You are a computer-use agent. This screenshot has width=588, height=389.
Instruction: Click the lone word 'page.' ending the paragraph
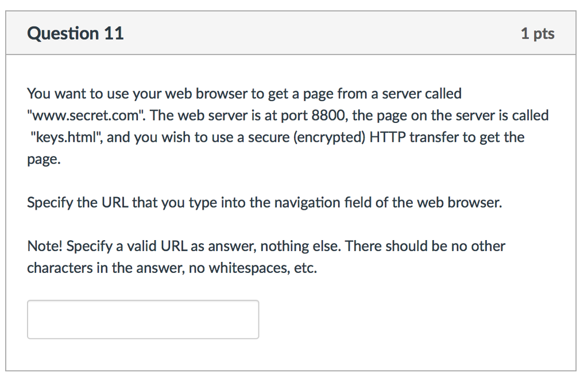(x=44, y=159)
